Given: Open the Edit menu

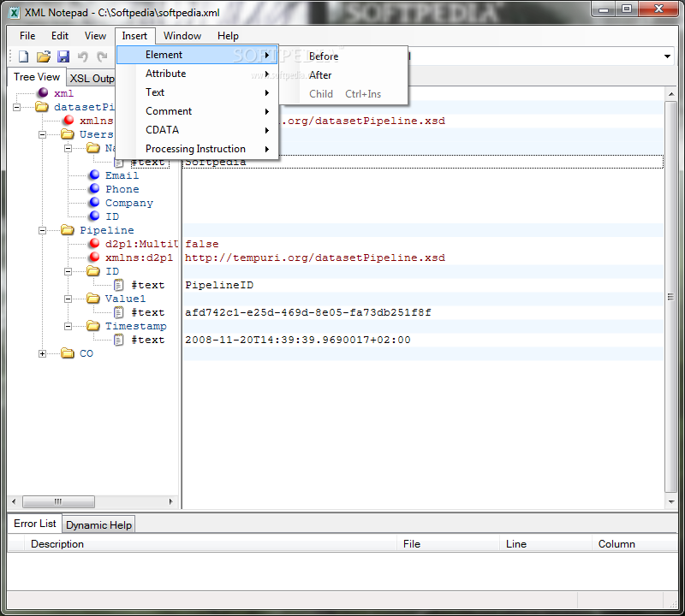Looking at the screenshot, I should pos(59,36).
